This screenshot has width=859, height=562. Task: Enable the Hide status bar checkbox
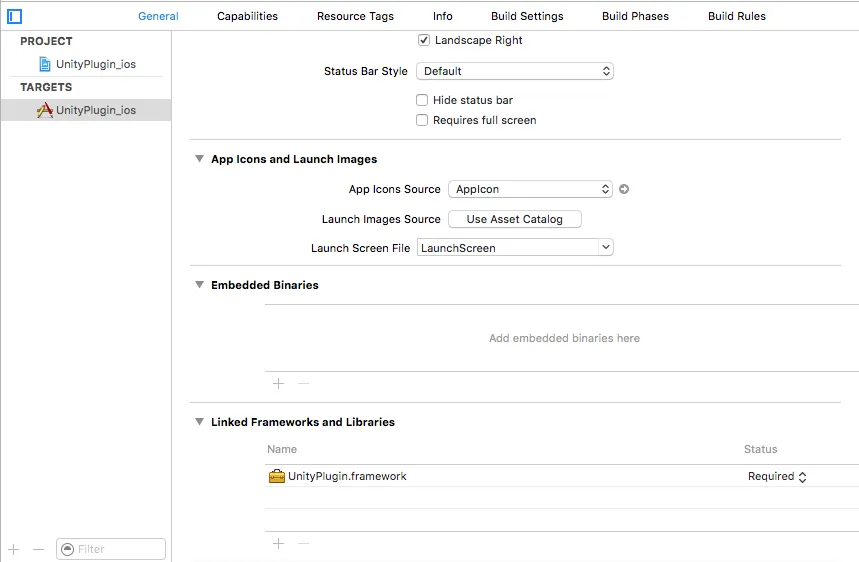point(422,100)
